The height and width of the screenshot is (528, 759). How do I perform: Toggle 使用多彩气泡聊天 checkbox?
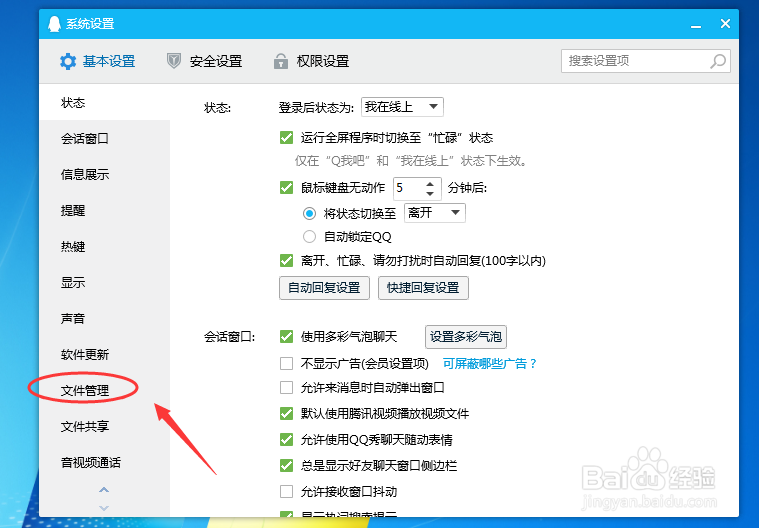click(x=287, y=336)
